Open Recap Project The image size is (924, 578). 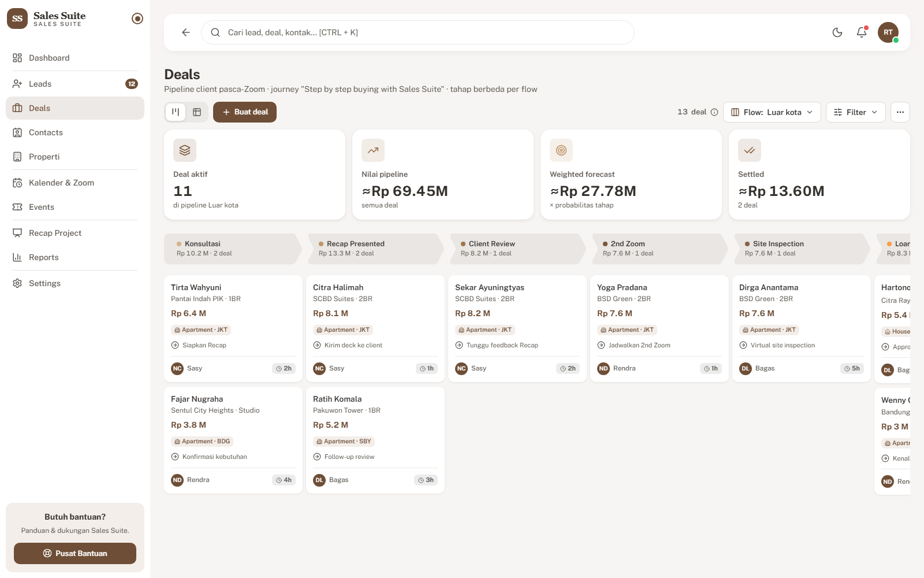point(75,233)
